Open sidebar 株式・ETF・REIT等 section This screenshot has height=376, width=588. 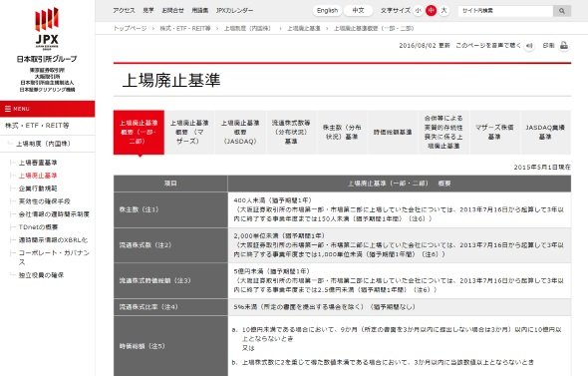(x=37, y=126)
